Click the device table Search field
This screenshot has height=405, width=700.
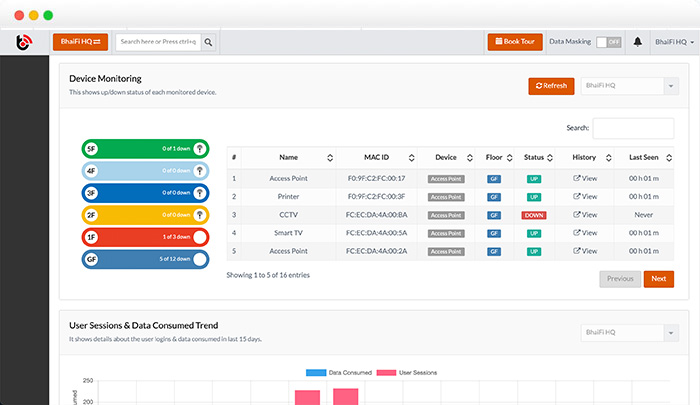(633, 128)
